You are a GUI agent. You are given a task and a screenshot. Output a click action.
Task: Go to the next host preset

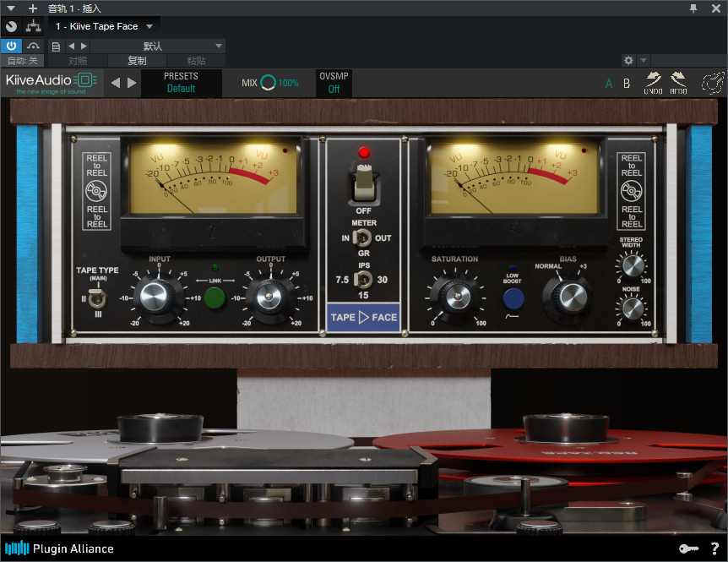(84, 46)
